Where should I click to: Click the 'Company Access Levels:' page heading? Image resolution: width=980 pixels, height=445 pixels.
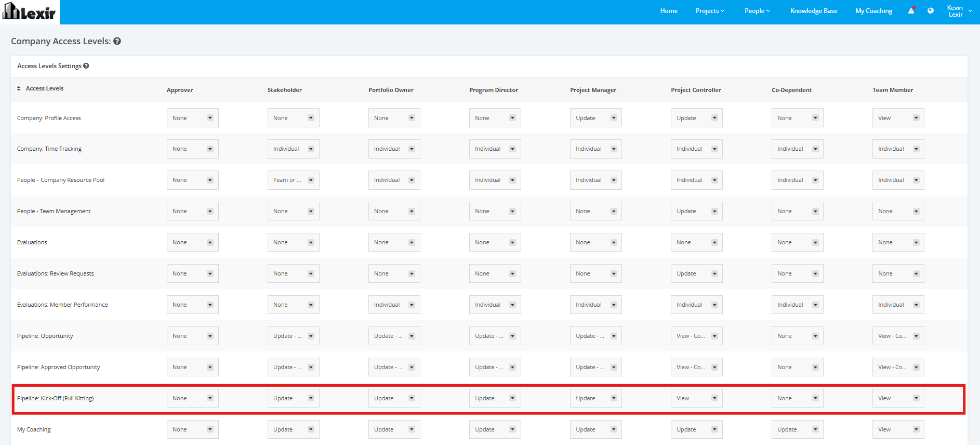pos(61,41)
